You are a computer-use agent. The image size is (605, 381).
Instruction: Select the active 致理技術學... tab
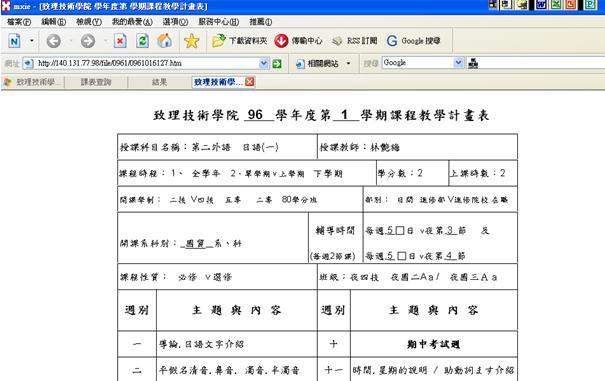218,82
